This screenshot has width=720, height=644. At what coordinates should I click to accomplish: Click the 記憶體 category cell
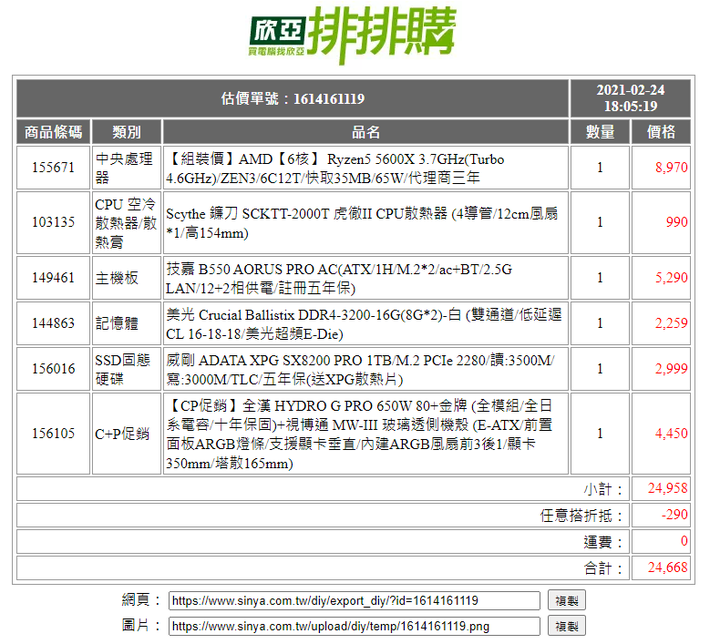coord(127,323)
